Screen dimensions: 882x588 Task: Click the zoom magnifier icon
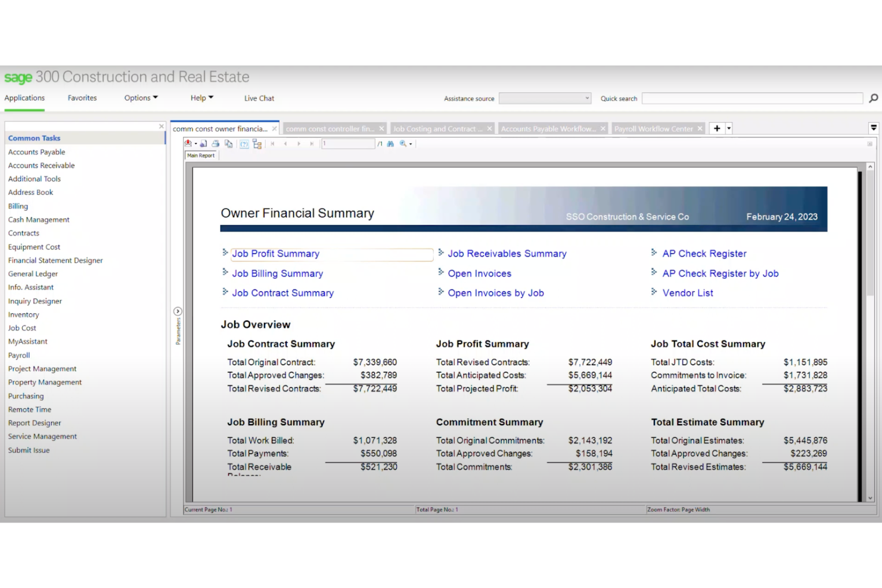pyautogui.click(x=403, y=144)
